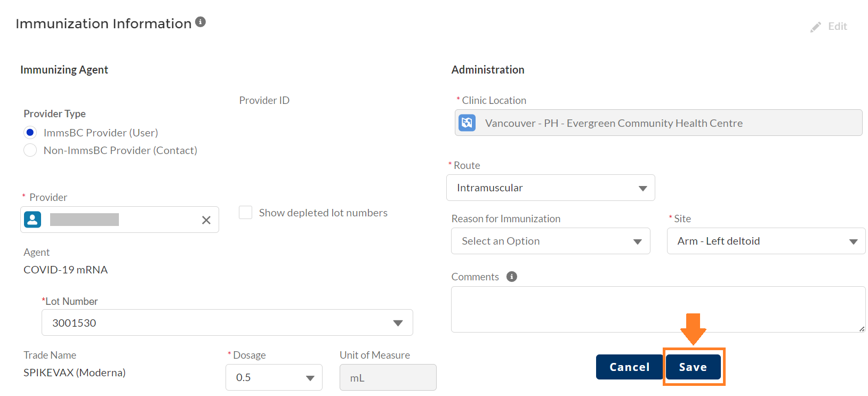Click the Provider ID label
The width and height of the screenshot is (868, 396).
(x=264, y=100)
